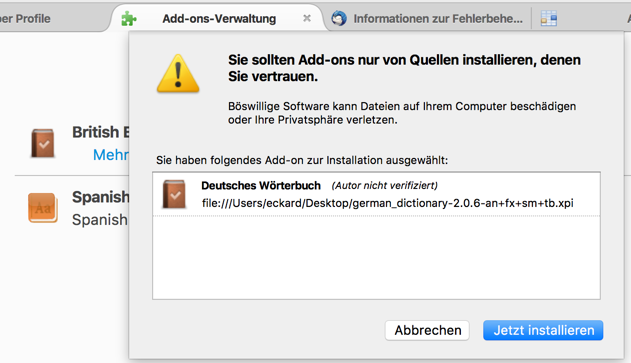Click the yellow warning triangle icon
The height and width of the screenshot is (363, 631).
point(178,74)
